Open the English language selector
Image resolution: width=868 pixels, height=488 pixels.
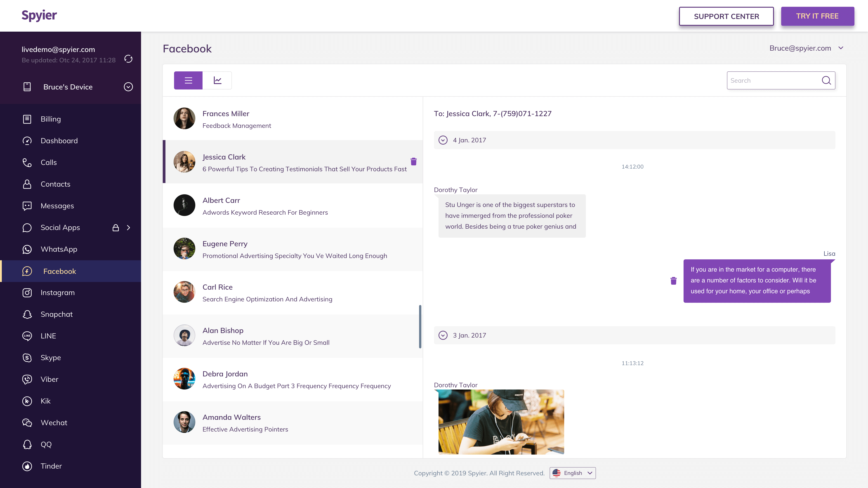coord(573,473)
